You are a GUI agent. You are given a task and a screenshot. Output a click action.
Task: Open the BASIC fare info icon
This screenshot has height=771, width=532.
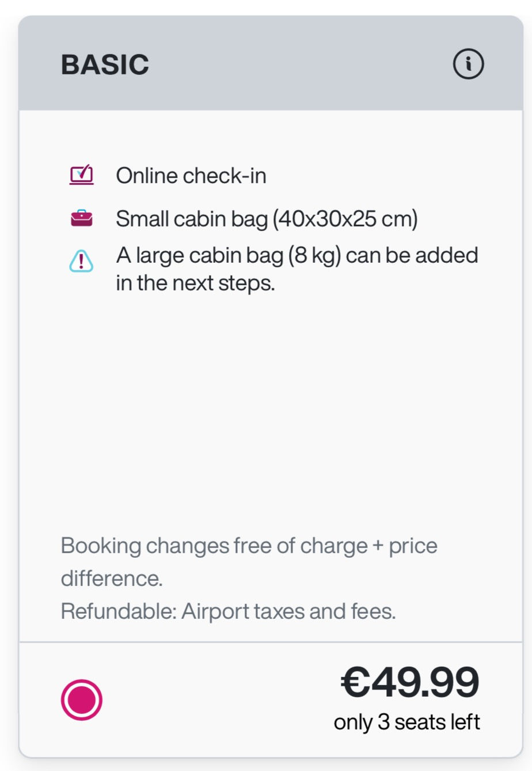[468, 64]
